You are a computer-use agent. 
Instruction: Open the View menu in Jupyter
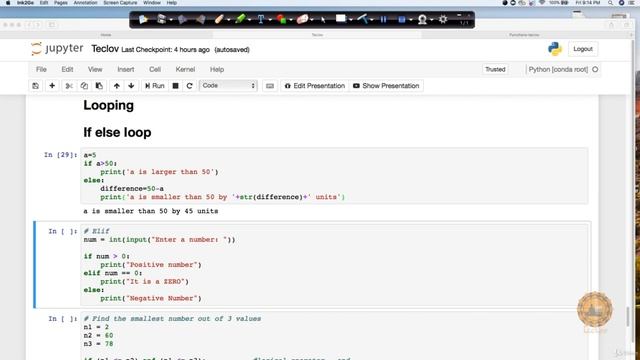pos(95,69)
